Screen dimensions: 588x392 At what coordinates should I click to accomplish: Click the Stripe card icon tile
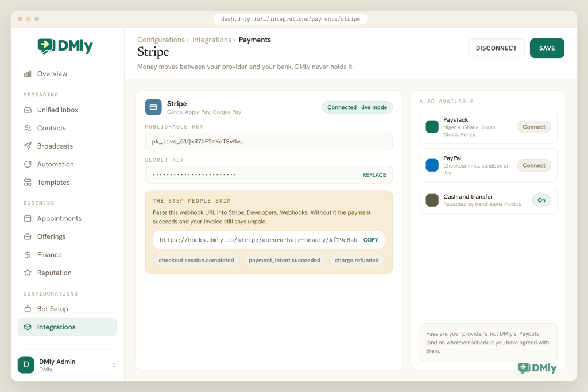pos(153,107)
